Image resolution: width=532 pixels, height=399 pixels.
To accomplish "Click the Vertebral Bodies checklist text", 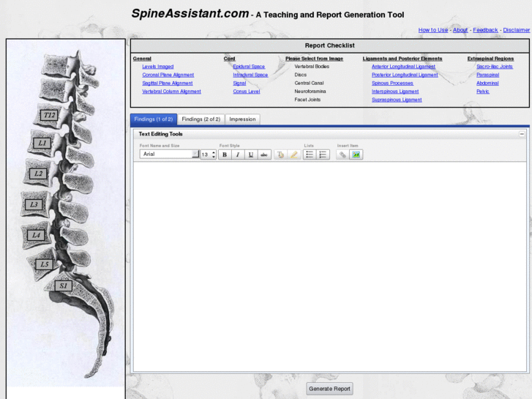I will 312,67.
